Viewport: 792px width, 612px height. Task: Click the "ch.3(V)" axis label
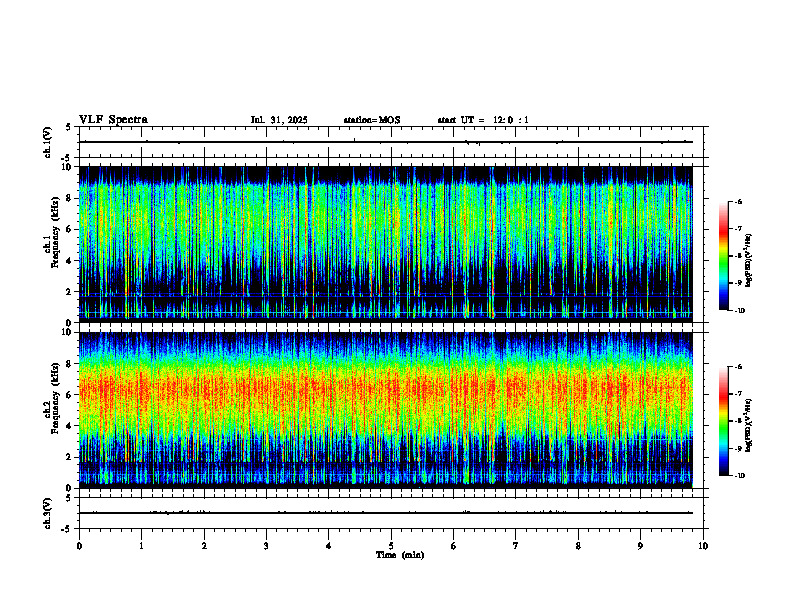tap(48, 513)
